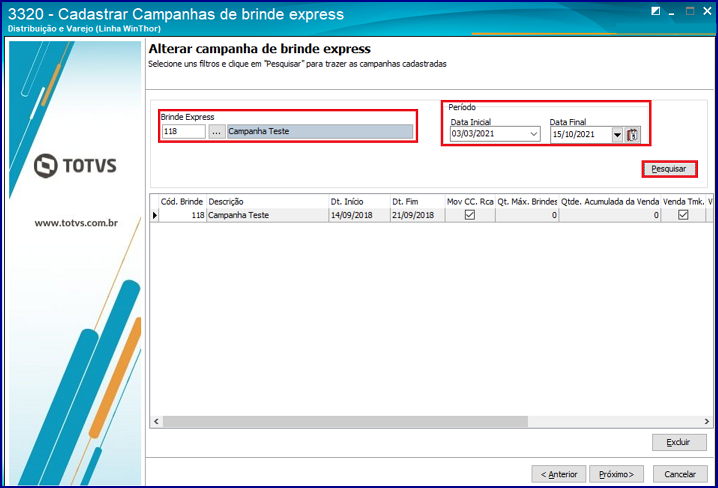Click the Qtde. Acumulada da Venda column header
718x488 pixels.
(610, 201)
